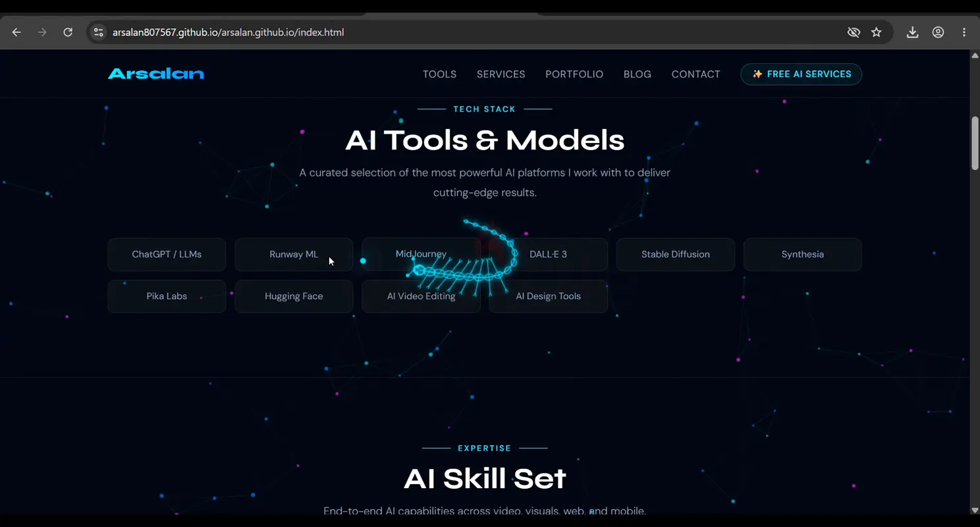Open the SERVICES nav item
The width and height of the screenshot is (980, 527).
click(x=501, y=74)
